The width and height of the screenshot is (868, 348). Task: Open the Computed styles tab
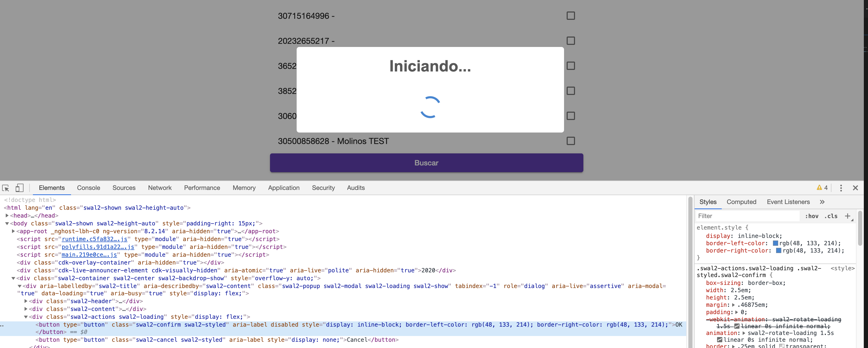tap(741, 202)
